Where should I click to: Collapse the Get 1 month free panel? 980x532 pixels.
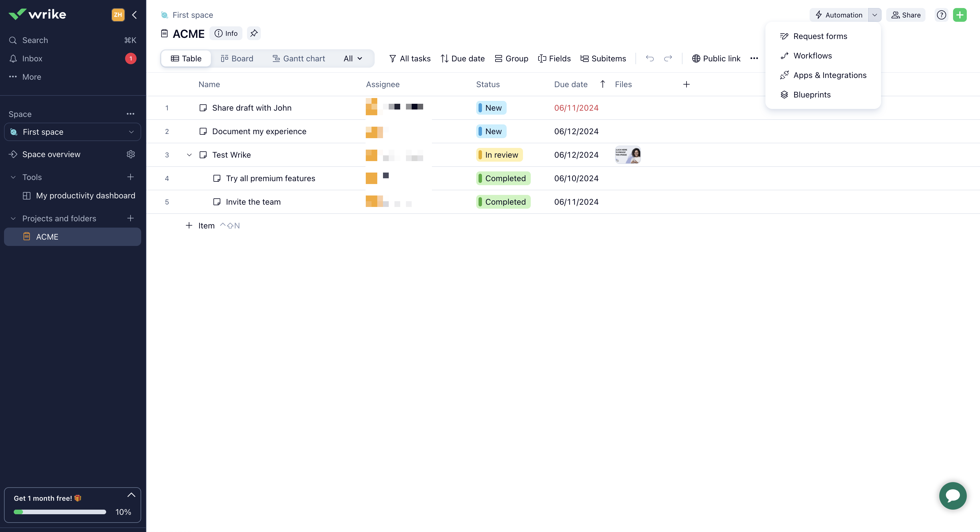click(x=131, y=495)
